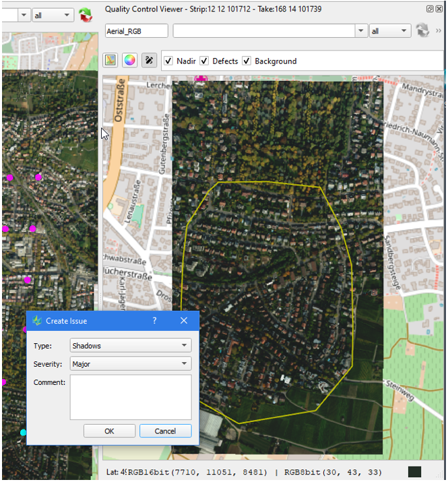
Task: Click the toolbar overflow double-arrow icon
Action: point(439,31)
